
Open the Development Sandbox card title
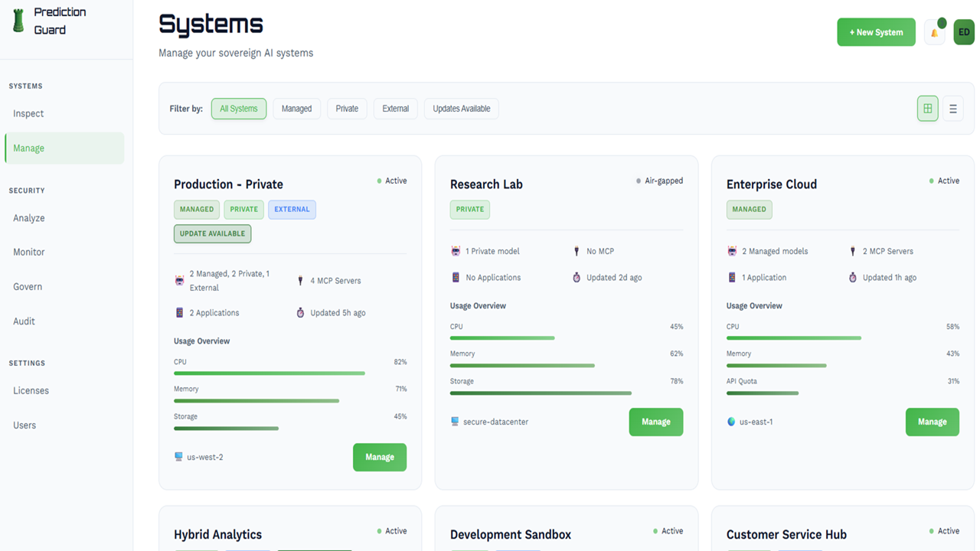coord(511,535)
